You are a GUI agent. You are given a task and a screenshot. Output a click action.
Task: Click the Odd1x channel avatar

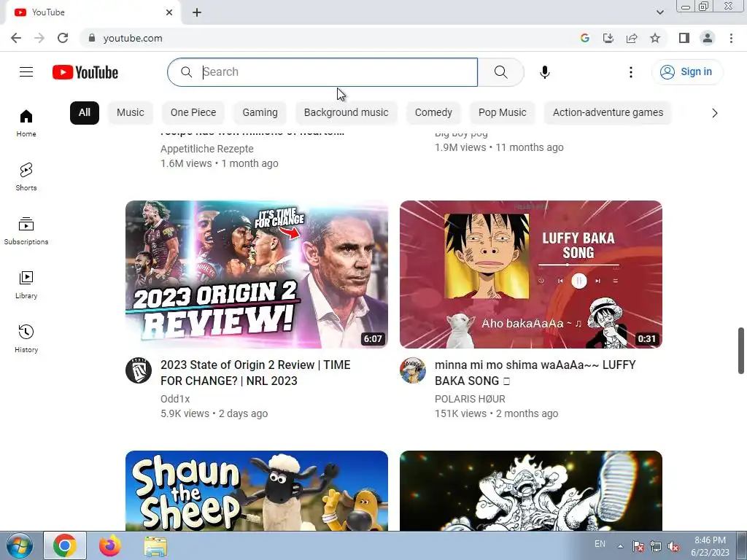pyautogui.click(x=139, y=370)
